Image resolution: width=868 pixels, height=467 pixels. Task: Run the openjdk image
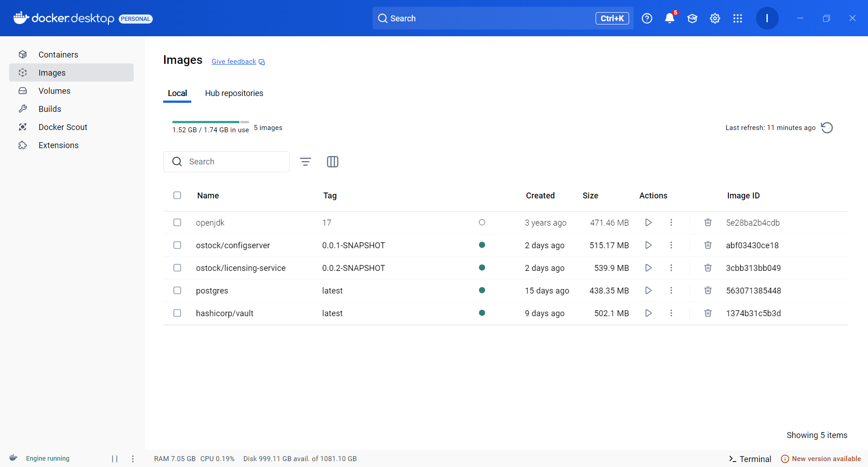(x=649, y=222)
